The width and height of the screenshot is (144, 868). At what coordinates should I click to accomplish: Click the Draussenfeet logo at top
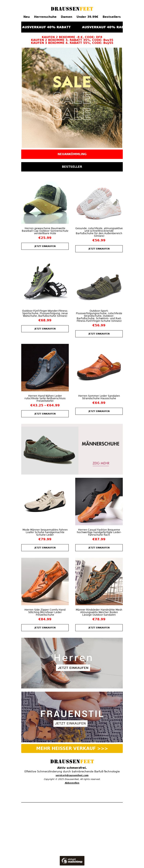pyautogui.click(x=72, y=9)
